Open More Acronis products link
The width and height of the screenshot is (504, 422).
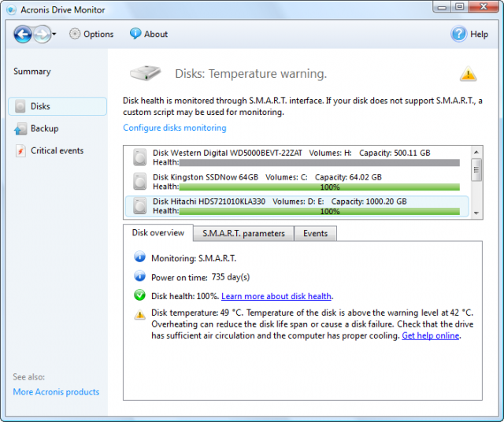pyautogui.click(x=56, y=392)
